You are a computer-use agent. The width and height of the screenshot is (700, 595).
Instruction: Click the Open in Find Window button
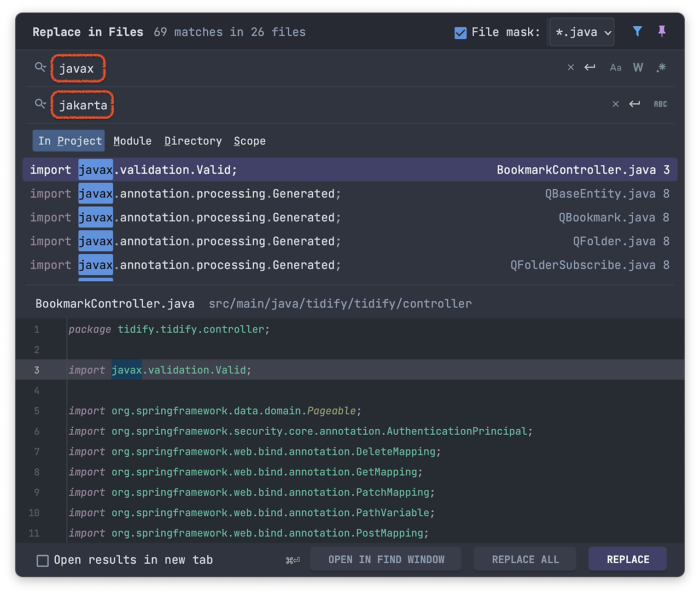click(386, 559)
